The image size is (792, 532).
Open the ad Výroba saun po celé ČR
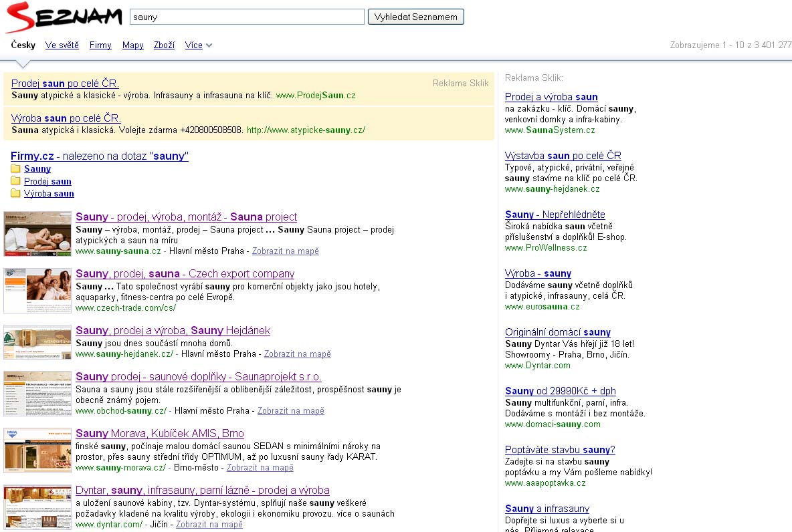tap(66, 118)
